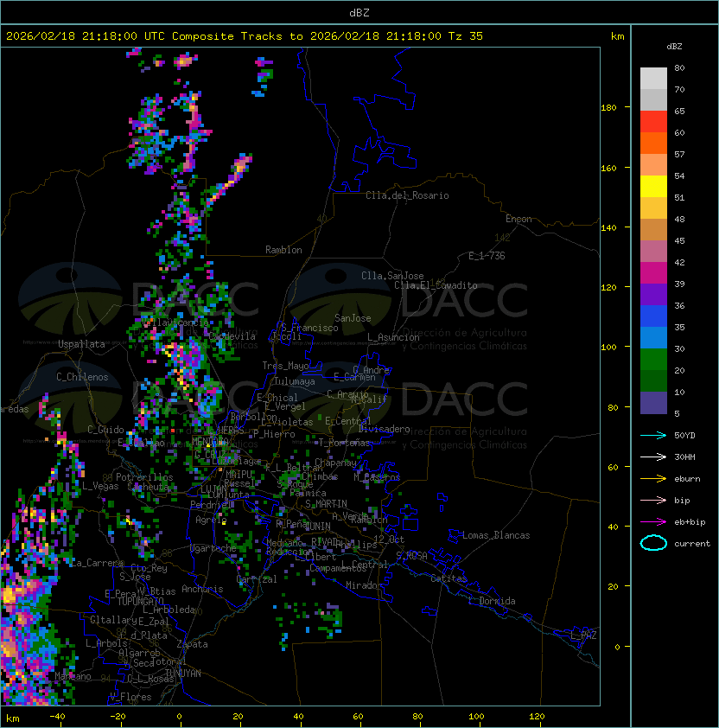
Task: Click the 'S_MARTIN' map label
Action: [326, 504]
